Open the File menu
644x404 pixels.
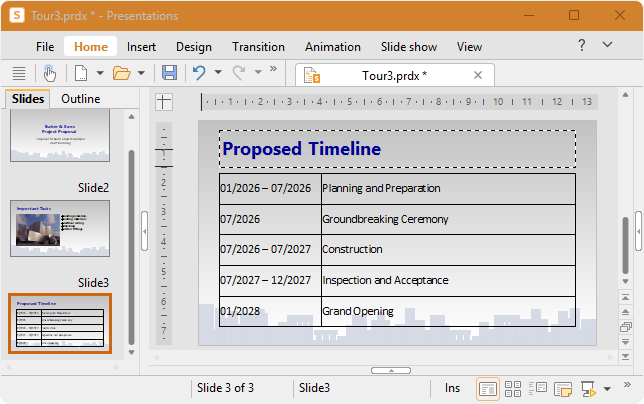45,47
